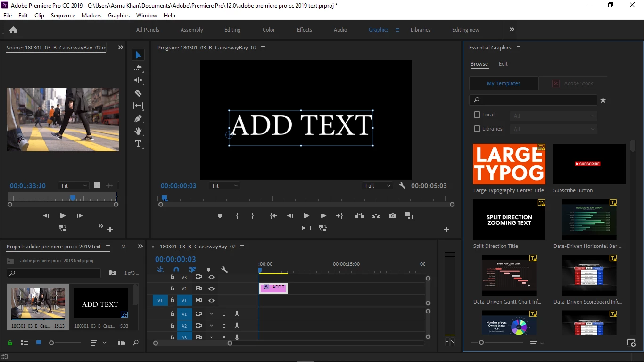Click Add Marker in timeline header
The width and height of the screenshot is (644, 362).
[x=208, y=270]
